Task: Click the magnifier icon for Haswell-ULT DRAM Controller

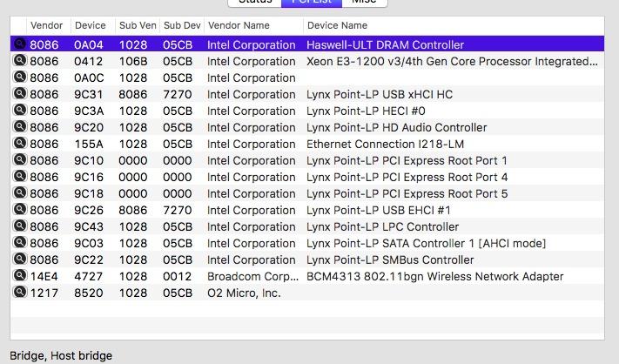Action: pyautogui.click(x=19, y=44)
